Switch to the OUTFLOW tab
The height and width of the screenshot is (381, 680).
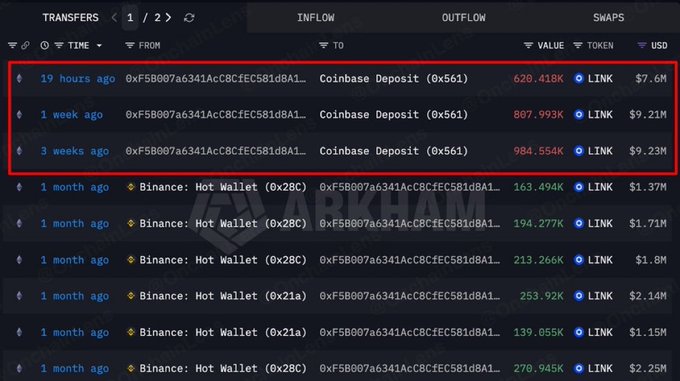point(464,18)
